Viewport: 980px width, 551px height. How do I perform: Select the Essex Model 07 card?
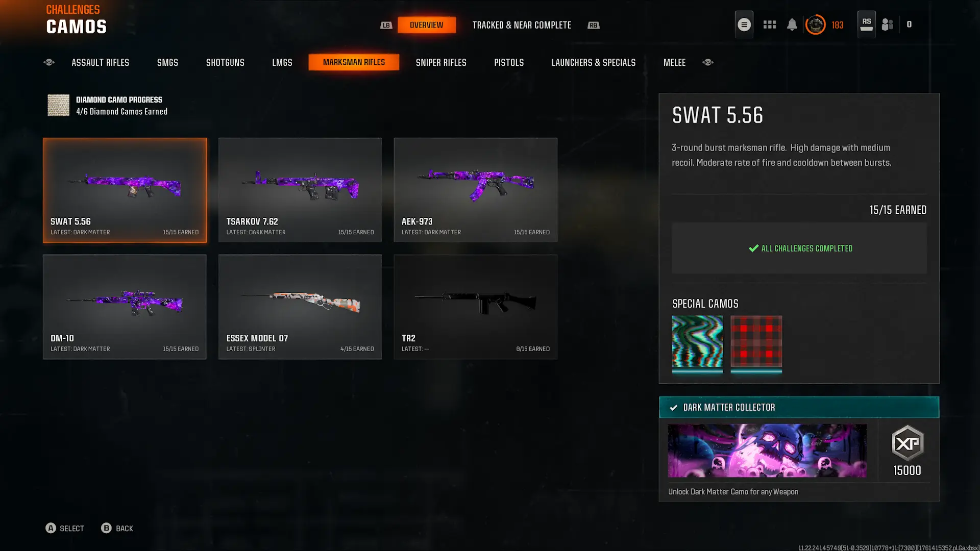300,307
